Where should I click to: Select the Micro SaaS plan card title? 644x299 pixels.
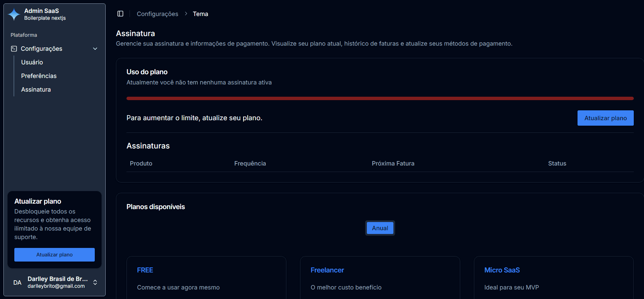click(502, 270)
